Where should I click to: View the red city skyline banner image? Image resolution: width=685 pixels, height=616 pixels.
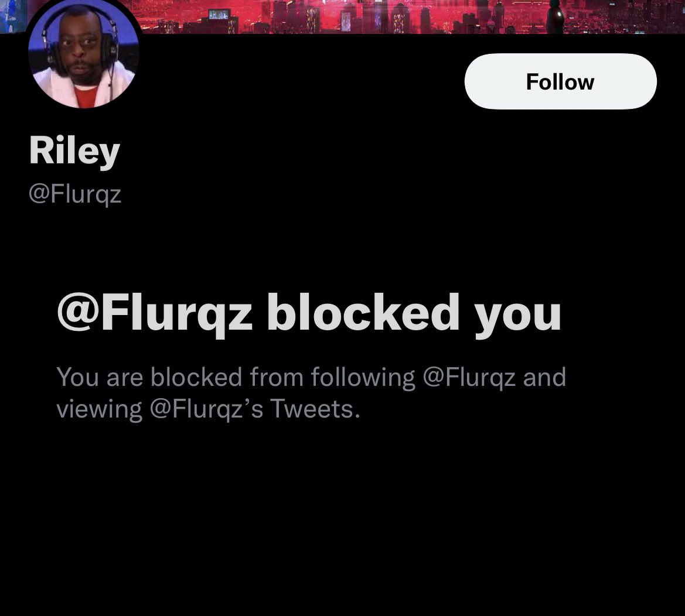click(x=342, y=16)
